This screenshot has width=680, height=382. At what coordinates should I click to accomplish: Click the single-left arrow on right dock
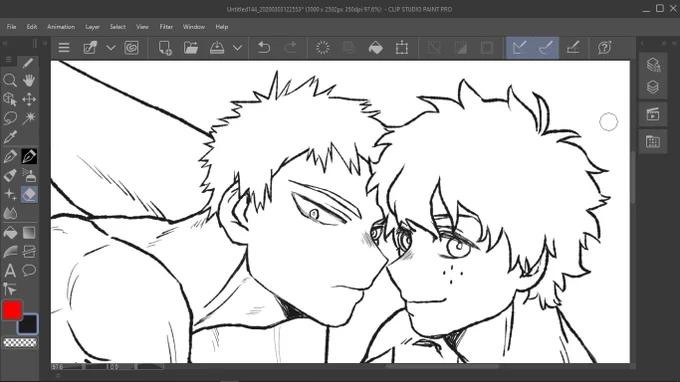(642, 43)
